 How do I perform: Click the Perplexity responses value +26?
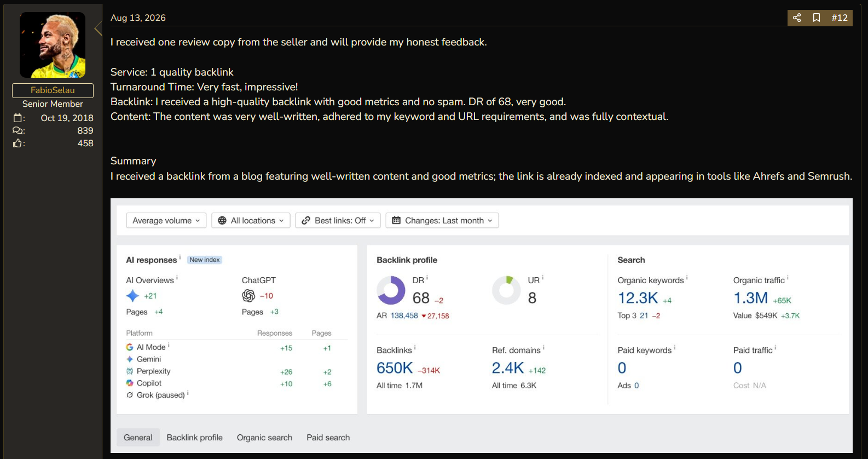click(286, 372)
